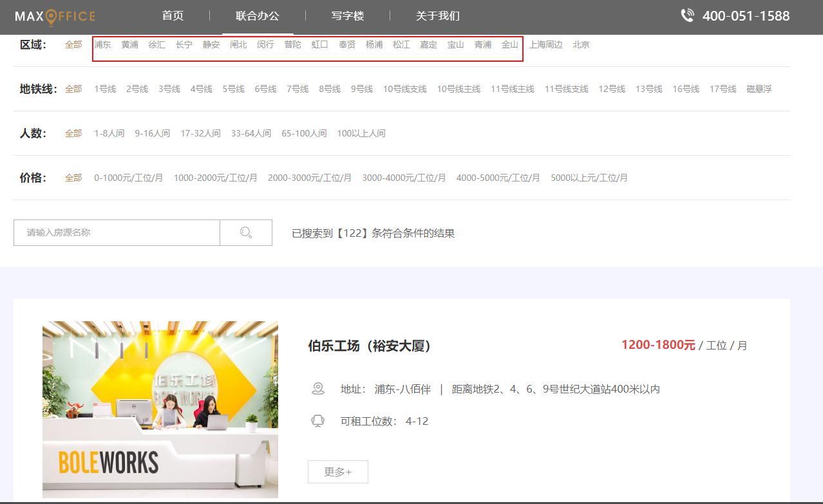Filter by 静安 district

[x=211, y=44]
